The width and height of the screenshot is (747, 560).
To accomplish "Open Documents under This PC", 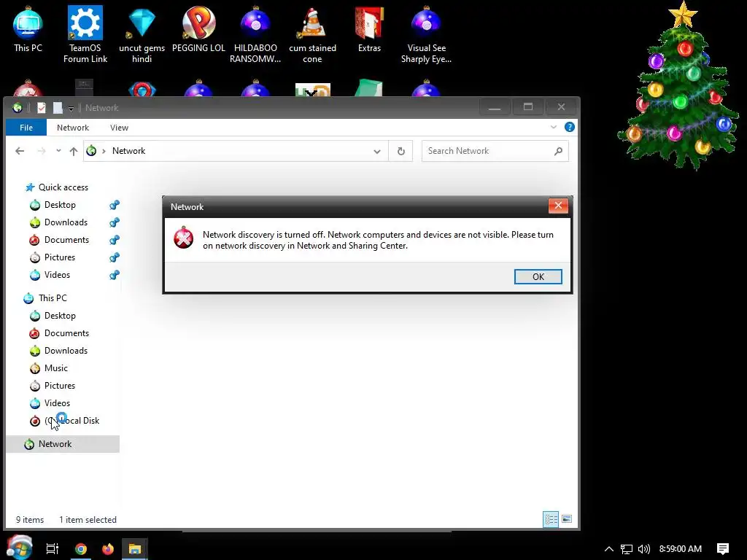I will (x=66, y=332).
